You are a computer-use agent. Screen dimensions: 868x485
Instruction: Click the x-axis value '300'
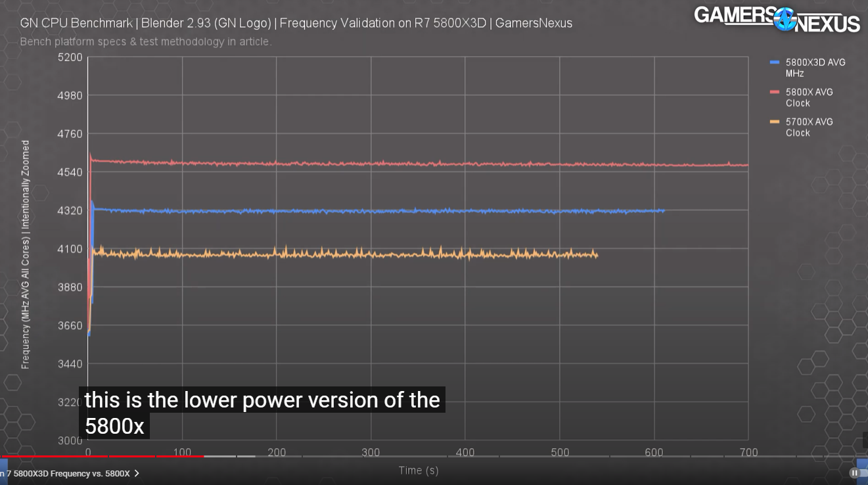click(371, 452)
